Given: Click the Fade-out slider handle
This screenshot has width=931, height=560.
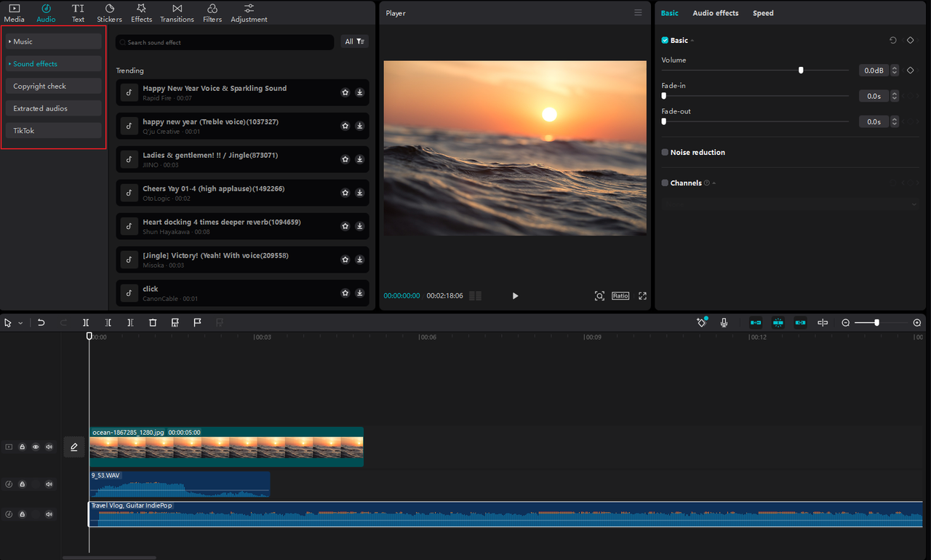Looking at the screenshot, I should 663,121.
